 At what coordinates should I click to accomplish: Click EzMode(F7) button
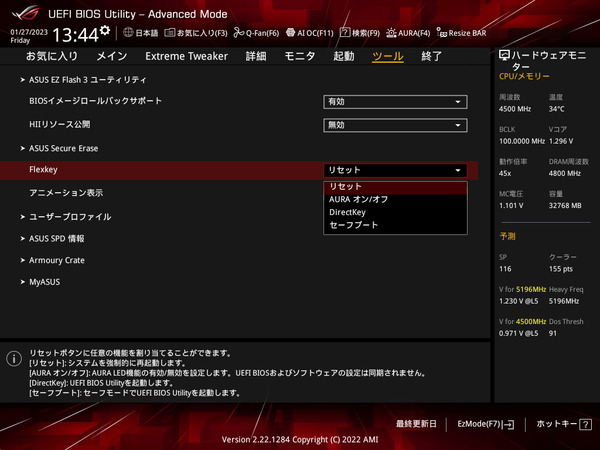click(x=484, y=424)
